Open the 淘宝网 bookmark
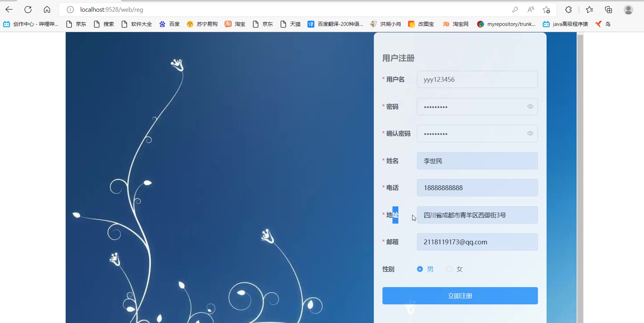 coord(455,24)
